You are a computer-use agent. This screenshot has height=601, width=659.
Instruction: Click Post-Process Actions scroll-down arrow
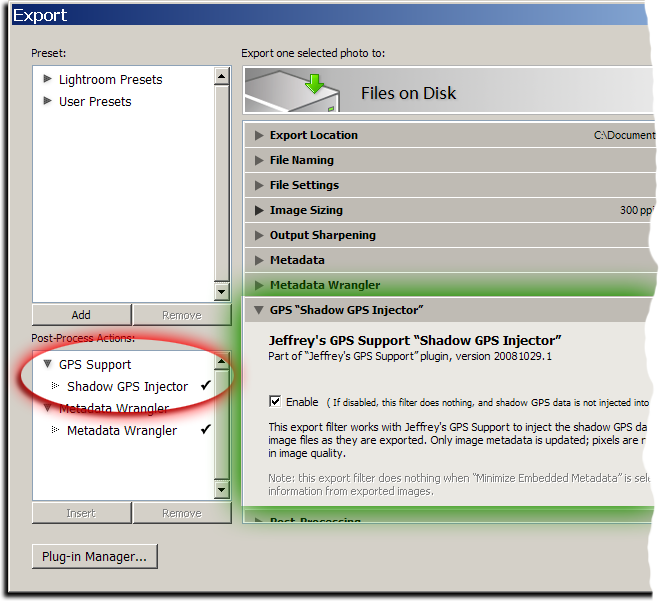point(221,489)
